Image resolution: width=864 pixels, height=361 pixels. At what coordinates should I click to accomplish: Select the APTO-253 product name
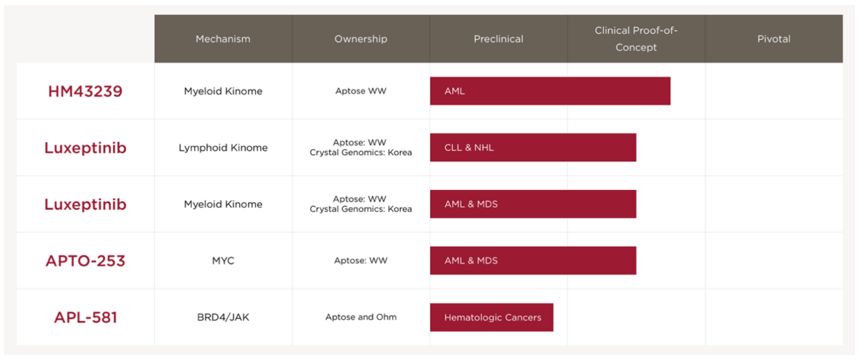(85, 261)
